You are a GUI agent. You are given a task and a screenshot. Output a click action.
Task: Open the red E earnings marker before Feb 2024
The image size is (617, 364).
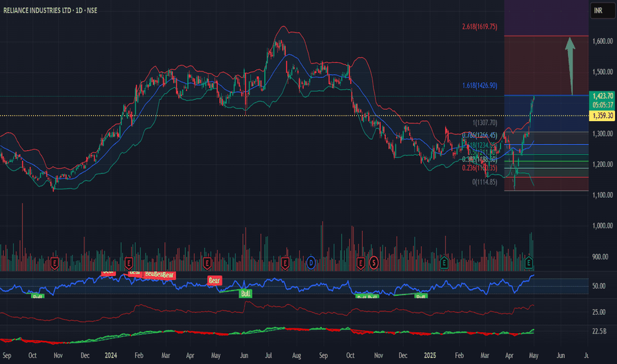[128, 263]
